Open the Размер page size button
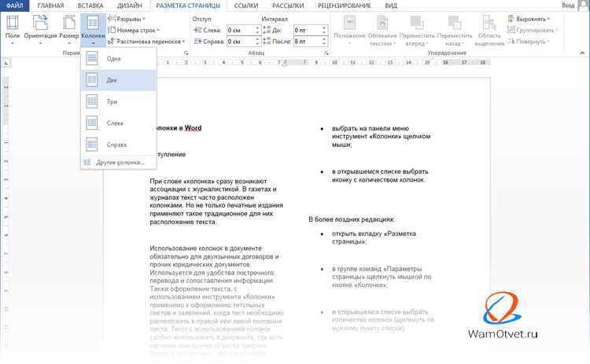 [x=69, y=29]
